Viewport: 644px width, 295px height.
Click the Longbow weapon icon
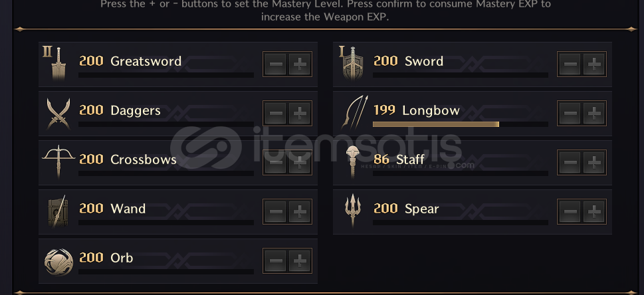click(354, 112)
